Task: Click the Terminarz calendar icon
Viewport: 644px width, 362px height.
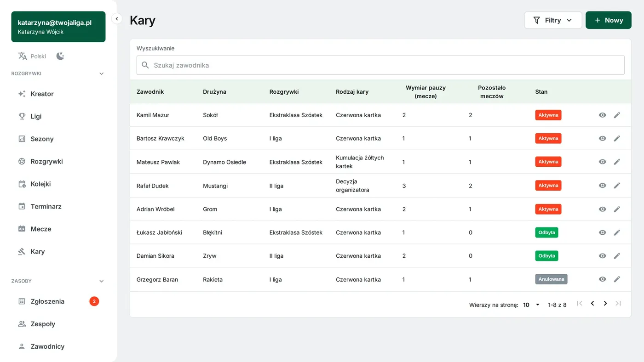Action: coord(22,206)
